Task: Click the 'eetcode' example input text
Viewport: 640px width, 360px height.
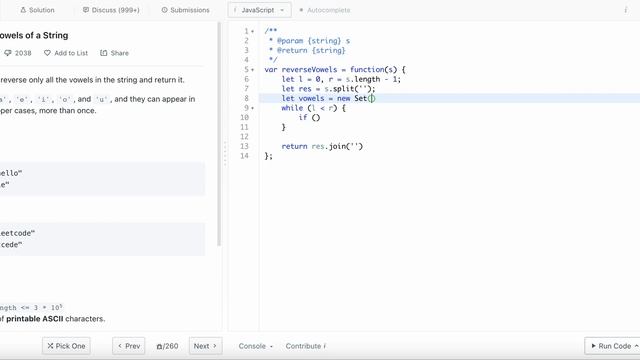Action: [x=18, y=233]
